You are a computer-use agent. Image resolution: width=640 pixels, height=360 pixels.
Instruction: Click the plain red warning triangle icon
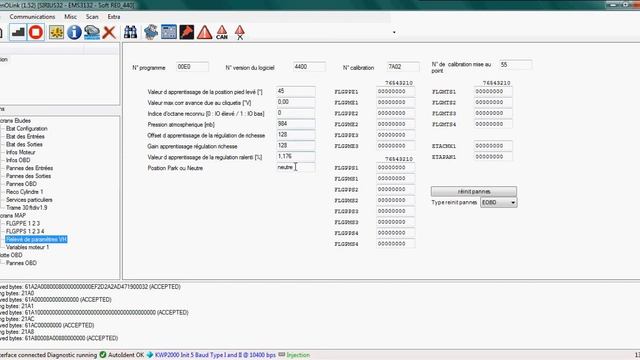pyautogui.click(x=204, y=32)
